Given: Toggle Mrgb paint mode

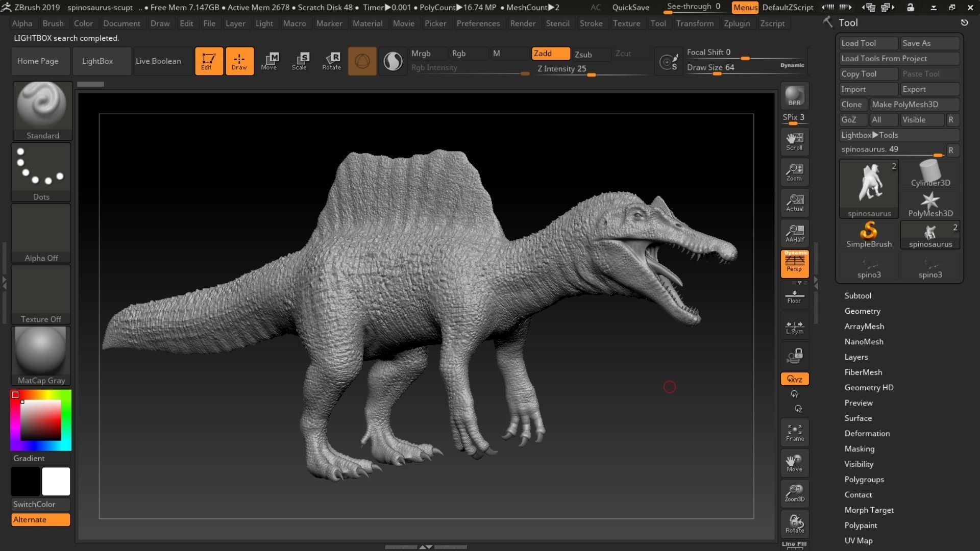Looking at the screenshot, I should click(429, 54).
